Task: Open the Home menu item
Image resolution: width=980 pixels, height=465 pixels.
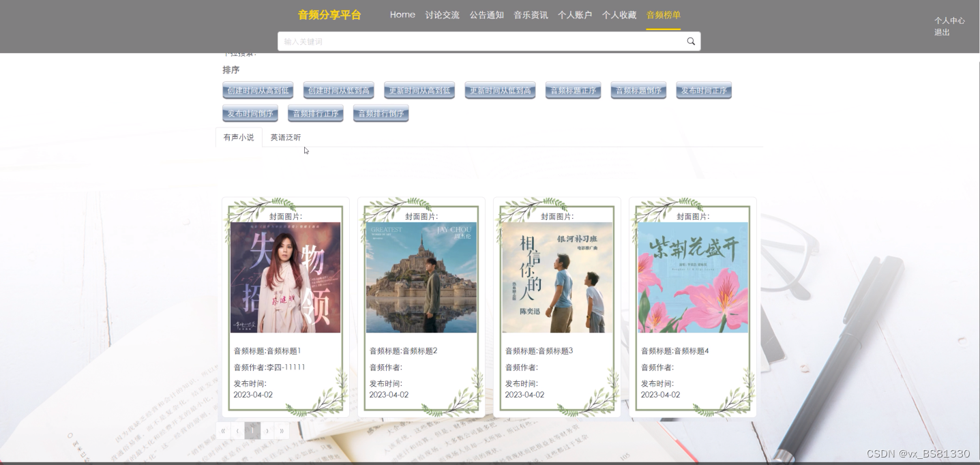Action: [402, 15]
